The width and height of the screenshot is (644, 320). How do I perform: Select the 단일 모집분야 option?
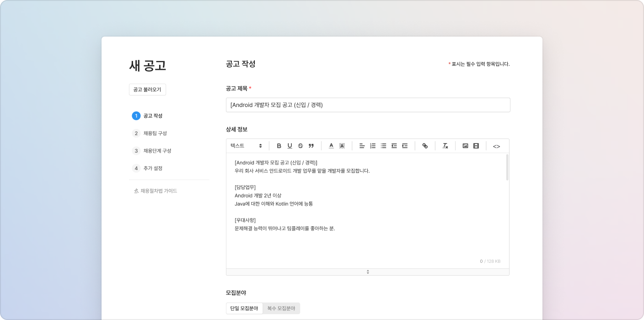(244, 308)
